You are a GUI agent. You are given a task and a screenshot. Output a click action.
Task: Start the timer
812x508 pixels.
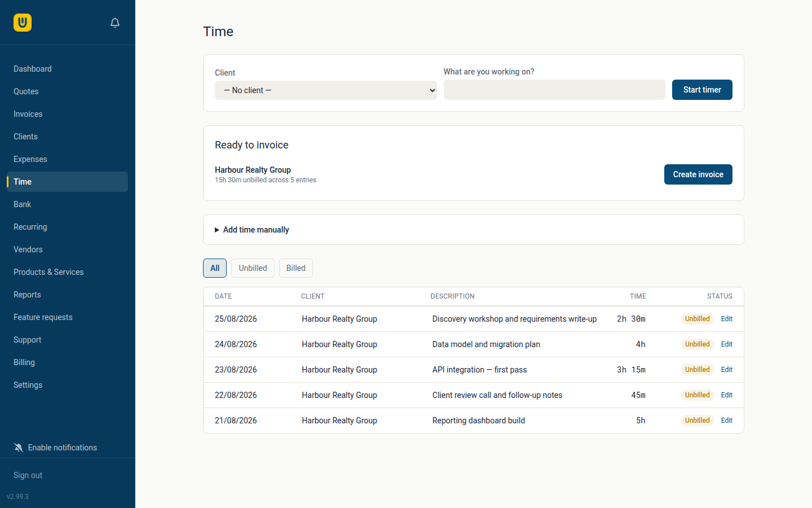click(x=702, y=90)
